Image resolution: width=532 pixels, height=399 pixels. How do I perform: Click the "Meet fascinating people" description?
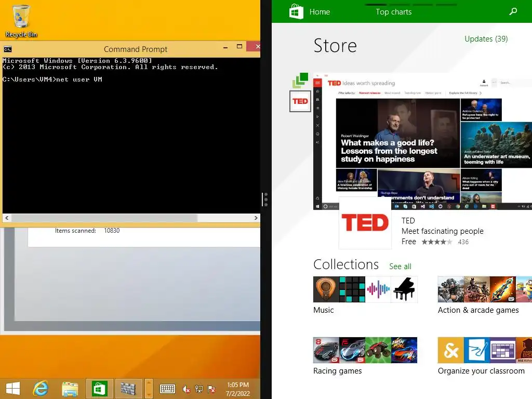pos(443,231)
